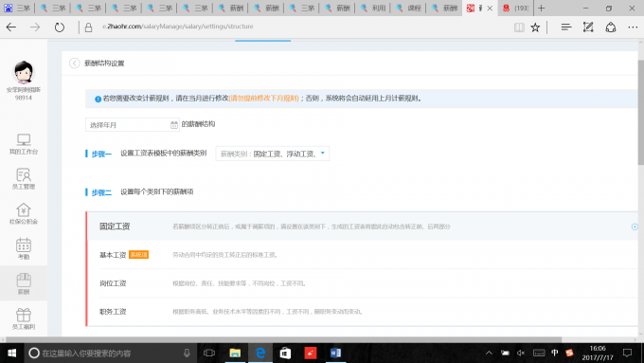Switch to the (193) browser tab
Viewport: 644px width, 363px height.
click(515, 8)
